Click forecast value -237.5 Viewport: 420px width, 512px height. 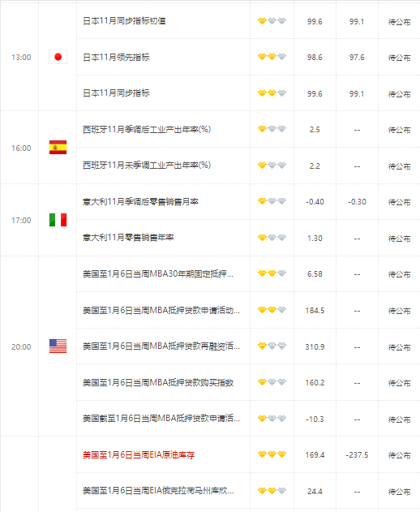coord(357,455)
